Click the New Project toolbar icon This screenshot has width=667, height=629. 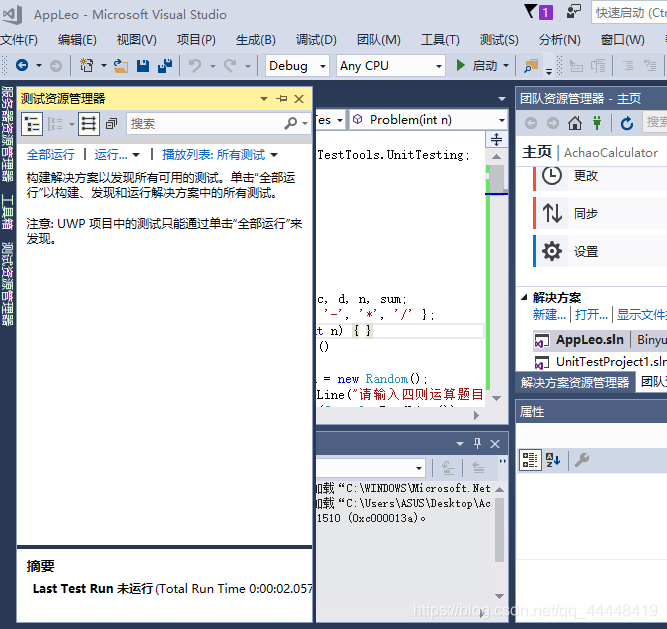(x=86, y=65)
